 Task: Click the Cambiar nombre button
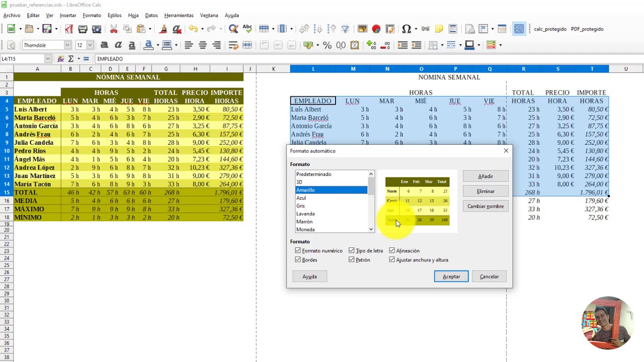tap(486, 206)
